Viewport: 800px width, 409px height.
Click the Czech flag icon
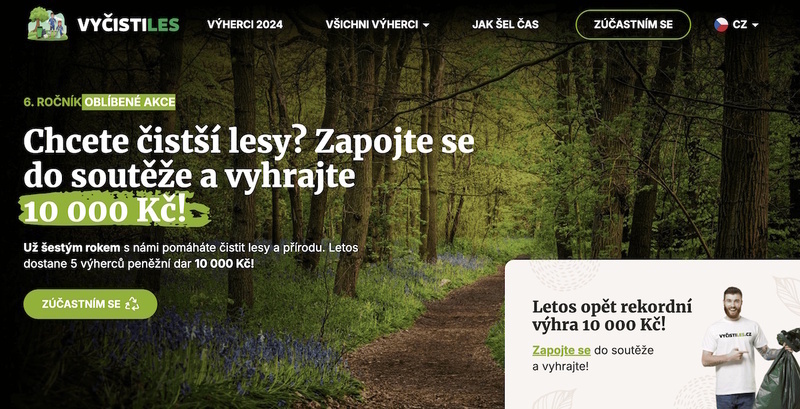(x=721, y=24)
